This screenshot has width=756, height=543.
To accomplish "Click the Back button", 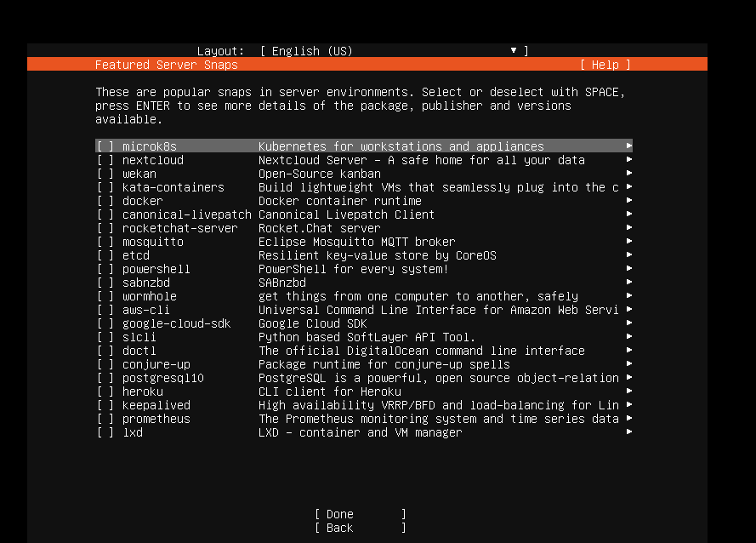I will [x=361, y=528].
